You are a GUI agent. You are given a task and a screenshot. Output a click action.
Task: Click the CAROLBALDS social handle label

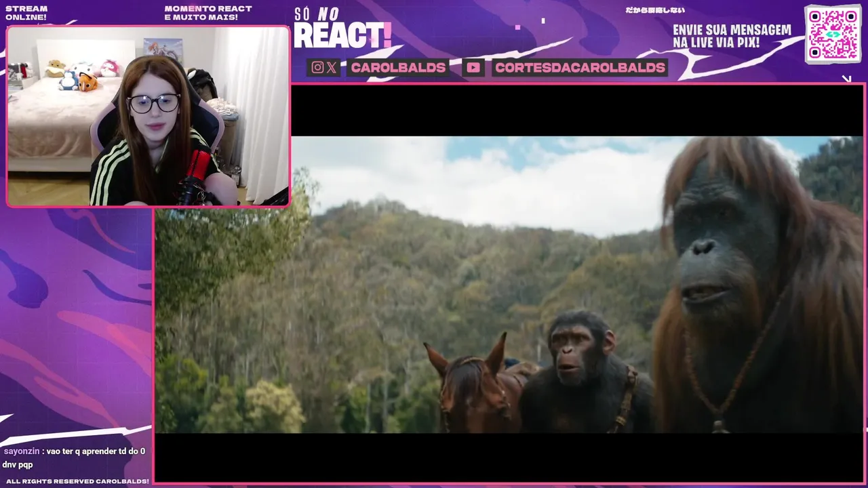[399, 67]
